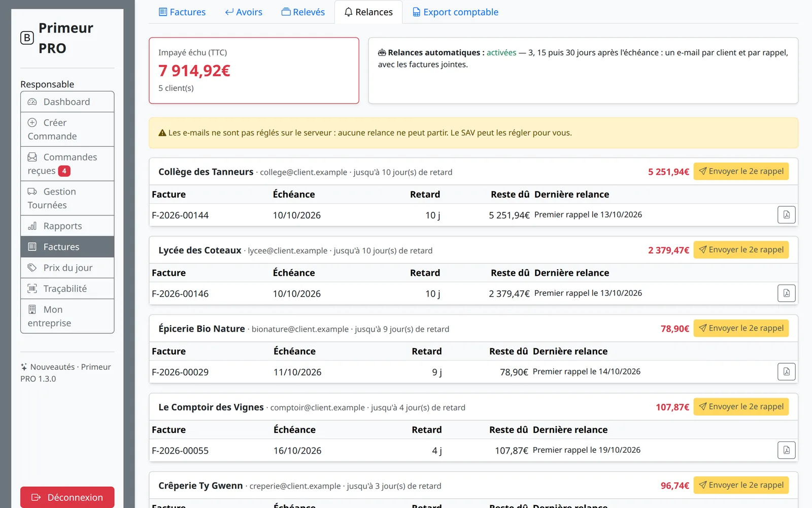812x508 pixels.
Task: Send 2nd reminder to Collège des Tanneurs
Action: (741, 171)
